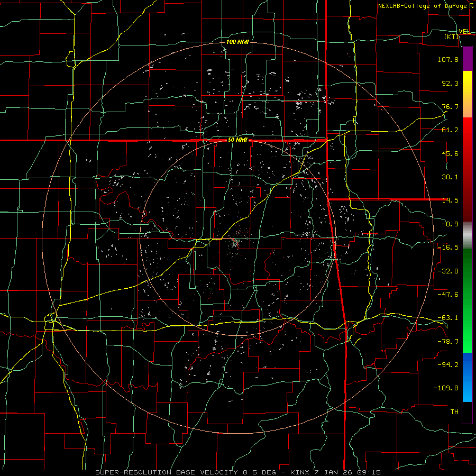Click the [KT] units label
This screenshot has height=476, width=476.
(452, 36)
